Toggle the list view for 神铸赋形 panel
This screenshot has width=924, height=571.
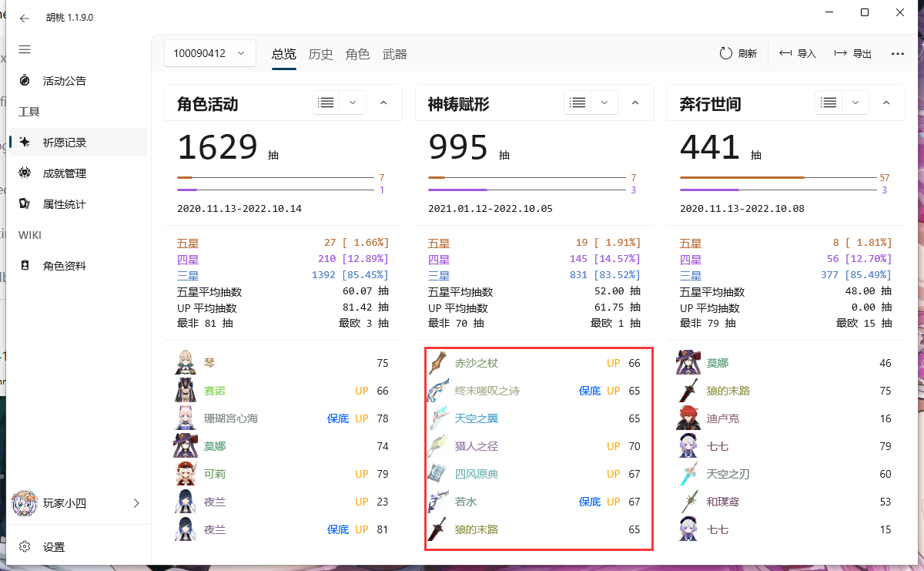point(577,102)
